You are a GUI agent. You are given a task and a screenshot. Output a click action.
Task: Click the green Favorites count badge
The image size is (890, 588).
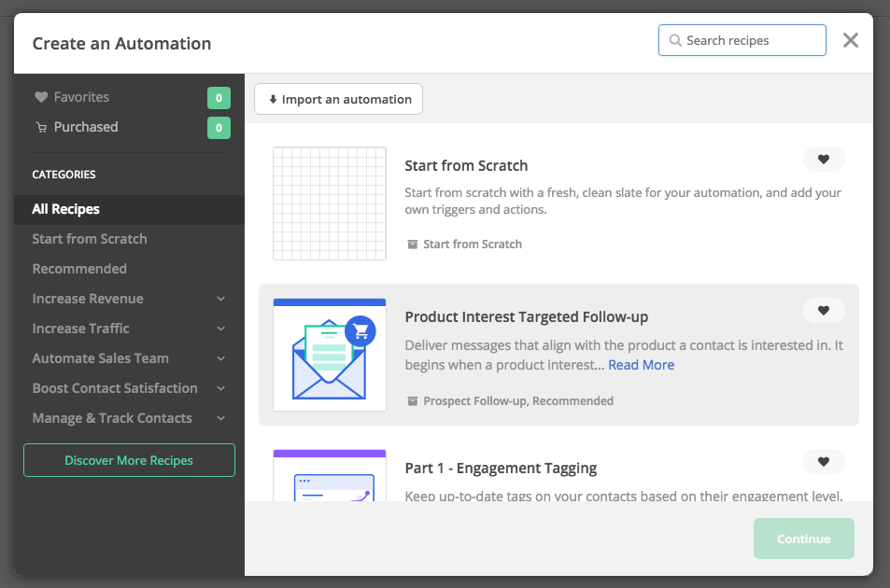coord(218,97)
